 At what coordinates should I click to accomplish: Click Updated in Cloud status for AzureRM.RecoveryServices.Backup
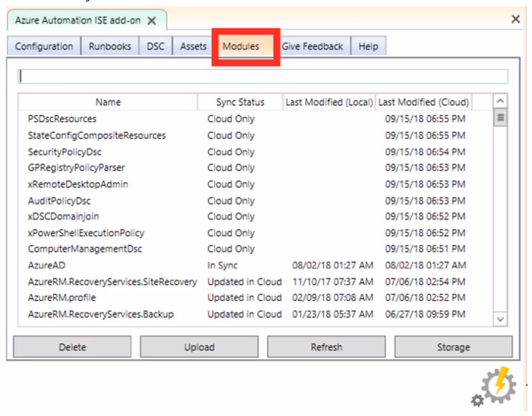tap(244, 314)
